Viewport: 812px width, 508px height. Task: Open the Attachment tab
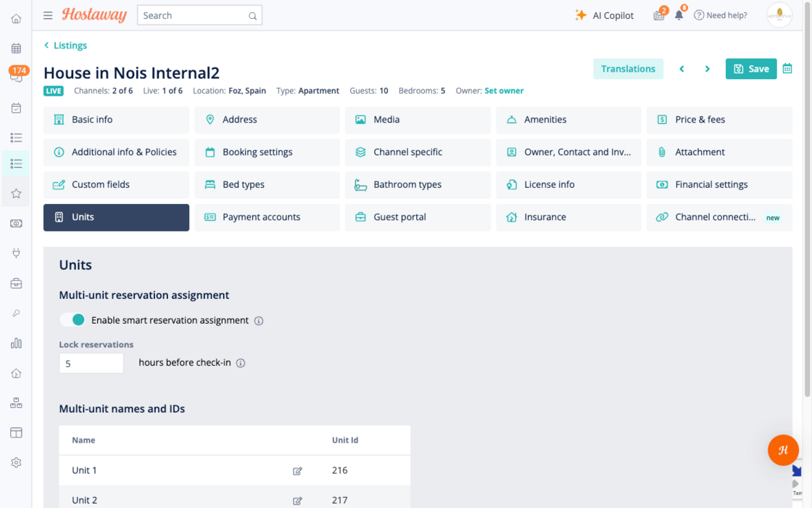click(x=719, y=152)
